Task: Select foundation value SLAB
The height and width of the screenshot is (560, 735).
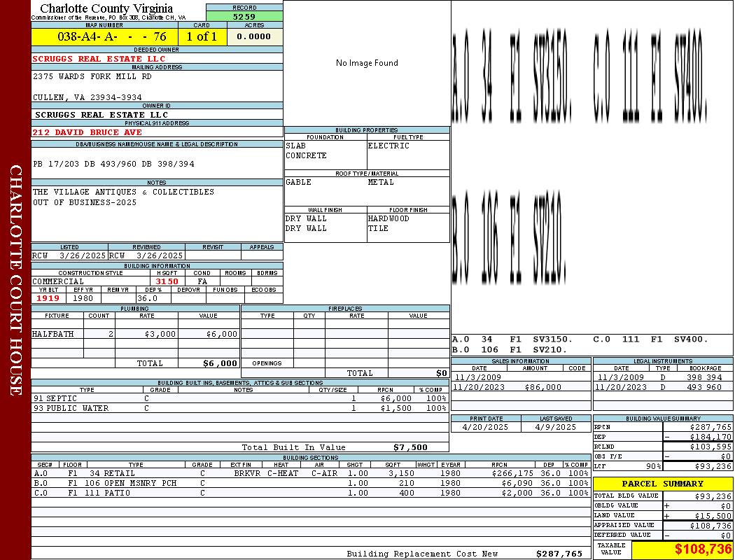Action: tap(295, 146)
